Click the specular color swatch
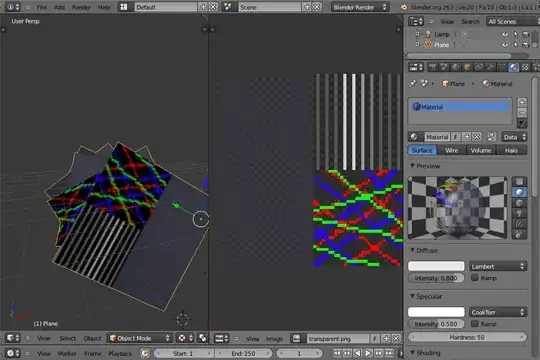Screen dimensions: 540x360 click(x=436, y=312)
